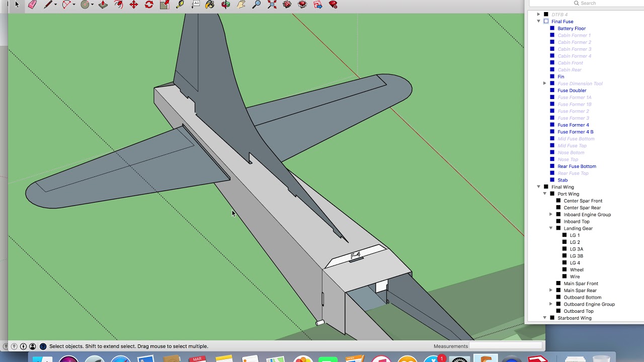This screenshot has width=644, height=362.
Task: Select LG 3A under Landing Gear
Action: pyautogui.click(x=577, y=249)
